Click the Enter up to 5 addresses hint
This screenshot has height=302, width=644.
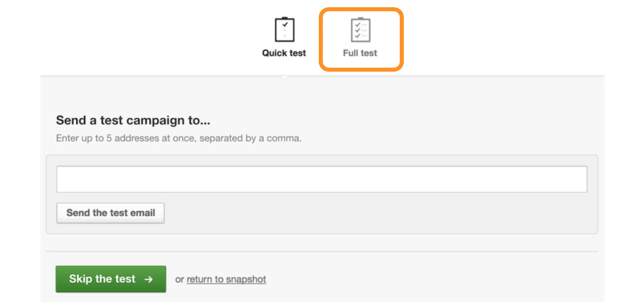point(179,139)
